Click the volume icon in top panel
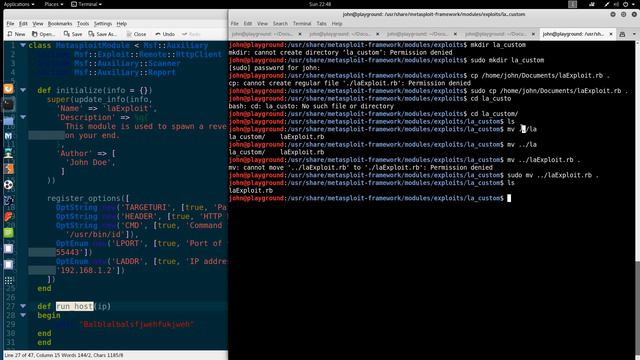Screen dimensions: 640x360 pyautogui.click(x=616, y=4)
